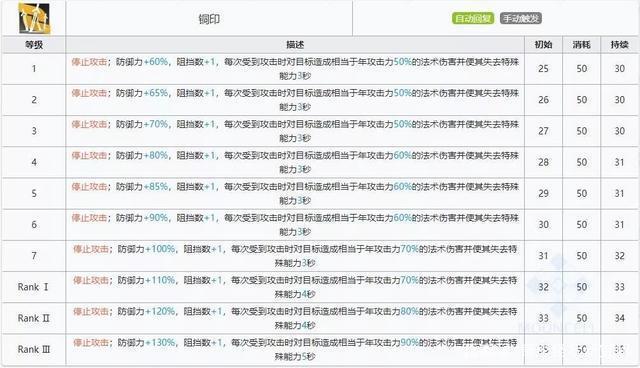
Task: Select level cell 3
Action: coord(34,131)
